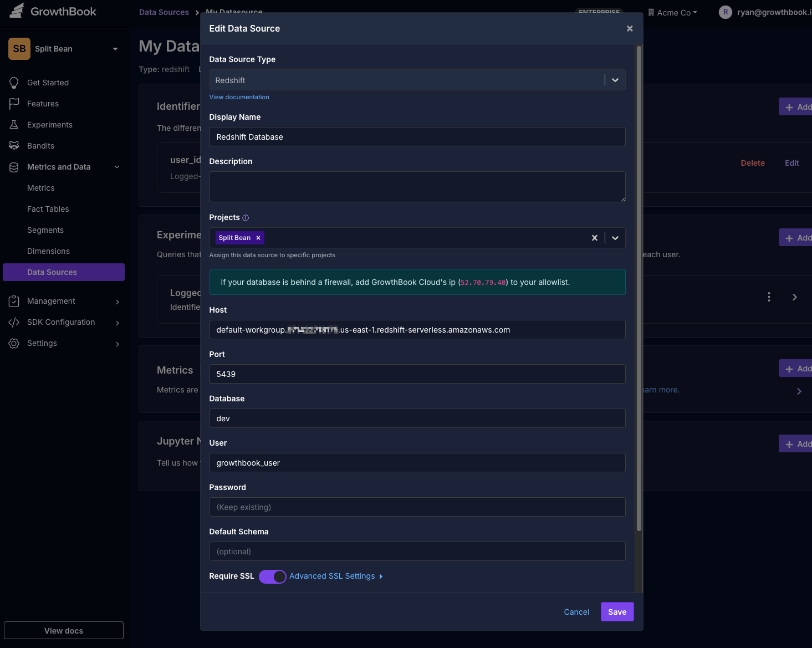Collapse the Metrics and Data section
The image size is (812, 648).
pos(117,167)
